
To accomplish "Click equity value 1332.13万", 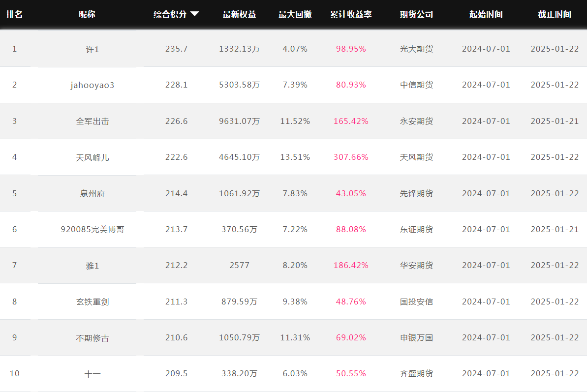I will coord(239,49).
